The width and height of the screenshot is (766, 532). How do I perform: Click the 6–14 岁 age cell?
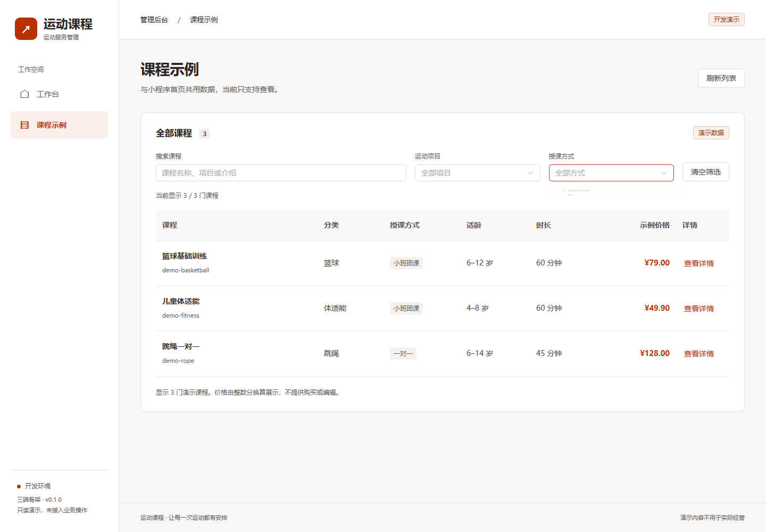click(x=480, y=353)
